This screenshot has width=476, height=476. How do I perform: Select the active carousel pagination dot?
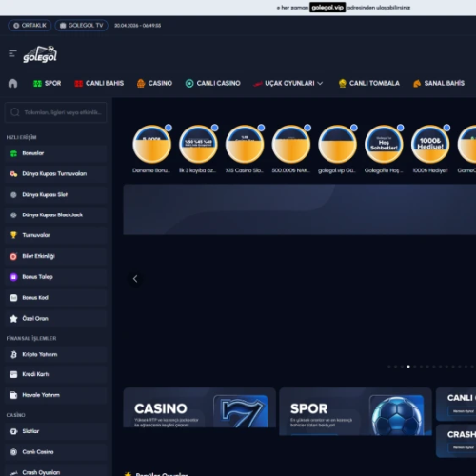[x=408, y=367]
